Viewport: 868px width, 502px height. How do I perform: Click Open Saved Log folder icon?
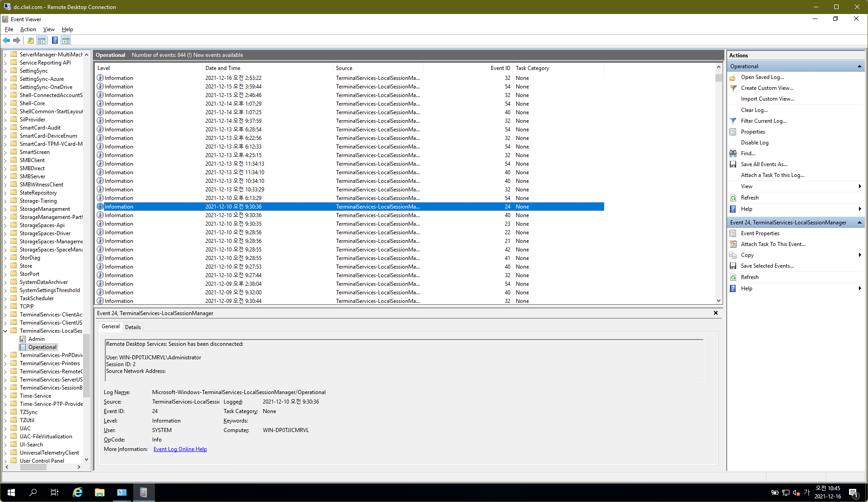pyautogui.click(x=733, y=77)
